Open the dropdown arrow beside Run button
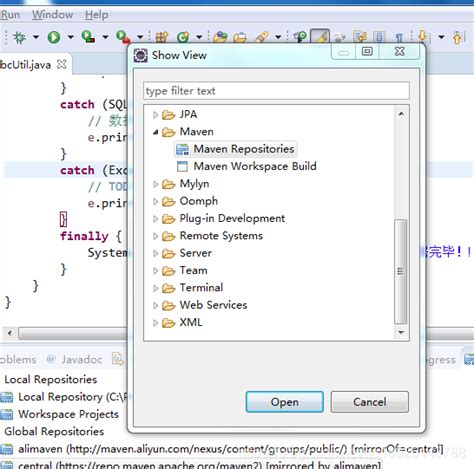 click(x=71, y=37)
